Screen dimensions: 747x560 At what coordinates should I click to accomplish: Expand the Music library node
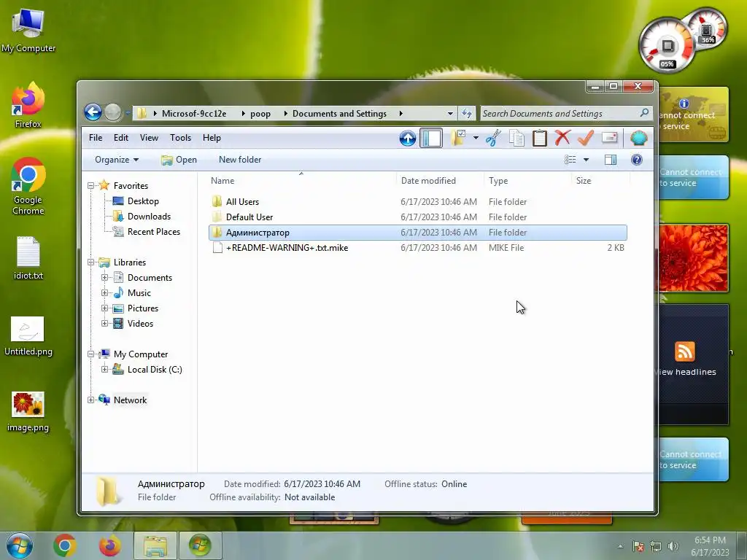[x=104, y=293]
